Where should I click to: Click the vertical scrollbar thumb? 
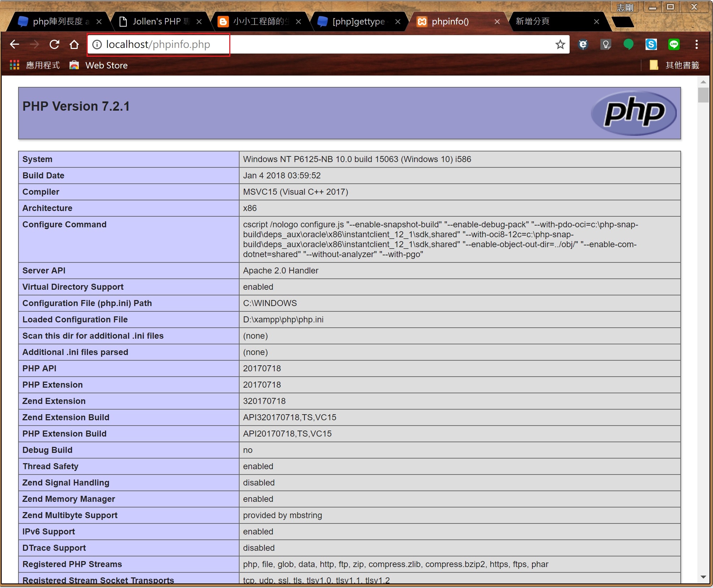point(703,95)
